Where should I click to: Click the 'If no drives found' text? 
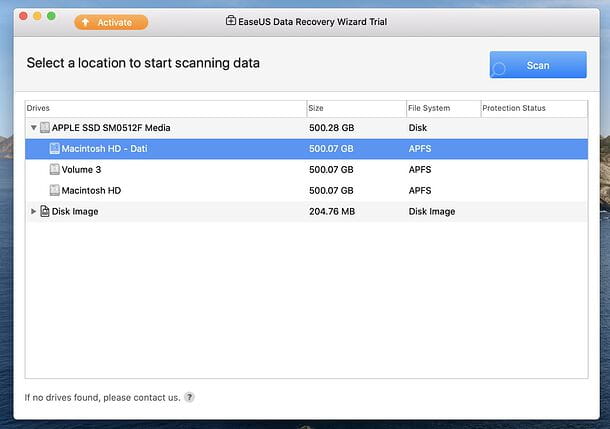tap(102, 397)
